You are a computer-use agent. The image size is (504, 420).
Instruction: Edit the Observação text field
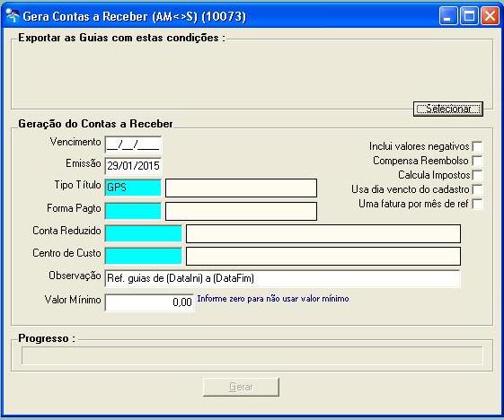[282, 278]
